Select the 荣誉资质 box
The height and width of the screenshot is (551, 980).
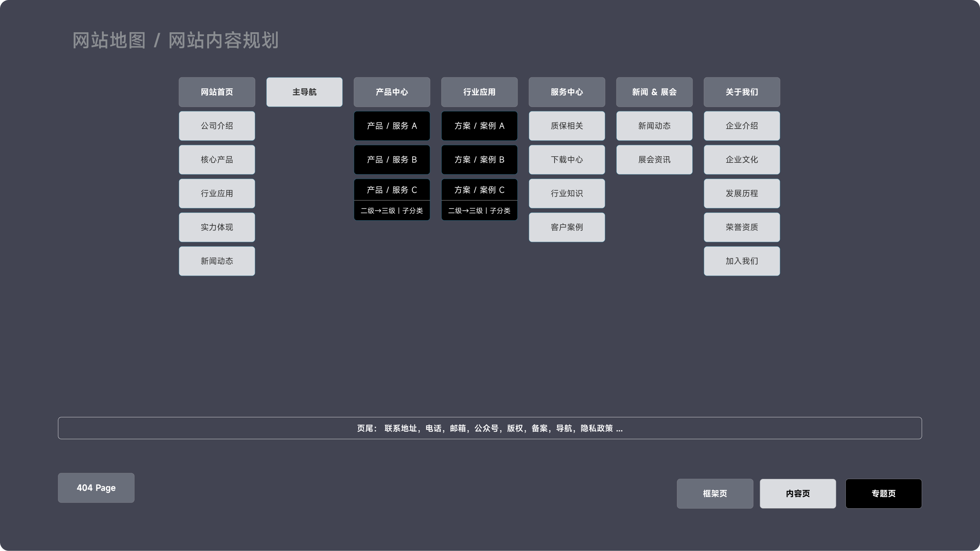tap(742, 227)
